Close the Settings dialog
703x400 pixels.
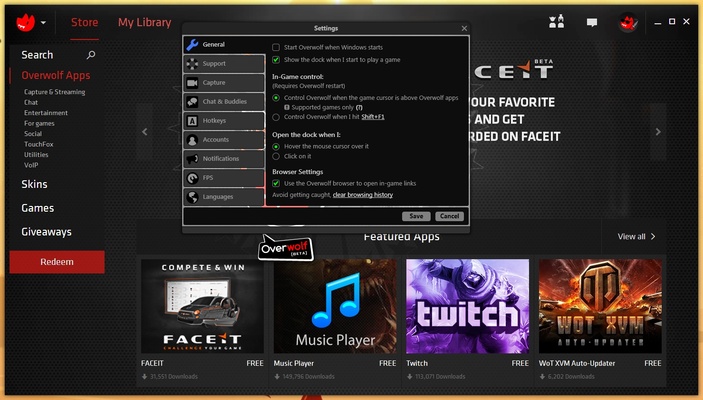point(464,28)
